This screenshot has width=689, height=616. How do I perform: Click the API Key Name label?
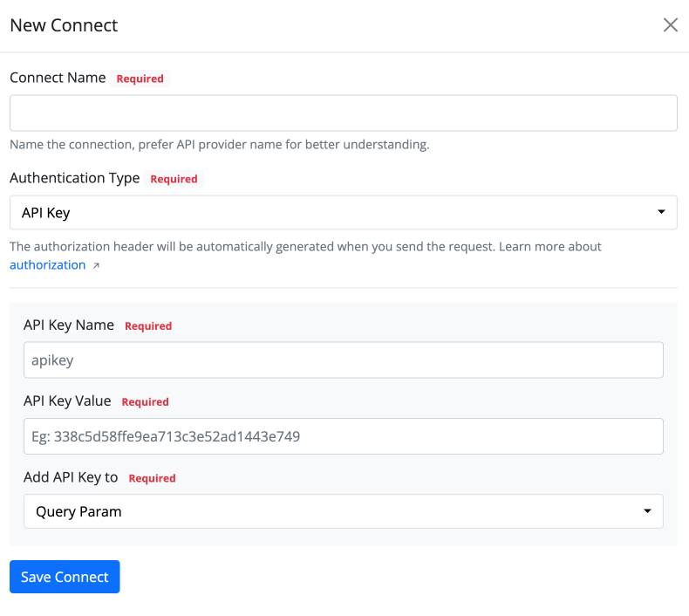69,325
